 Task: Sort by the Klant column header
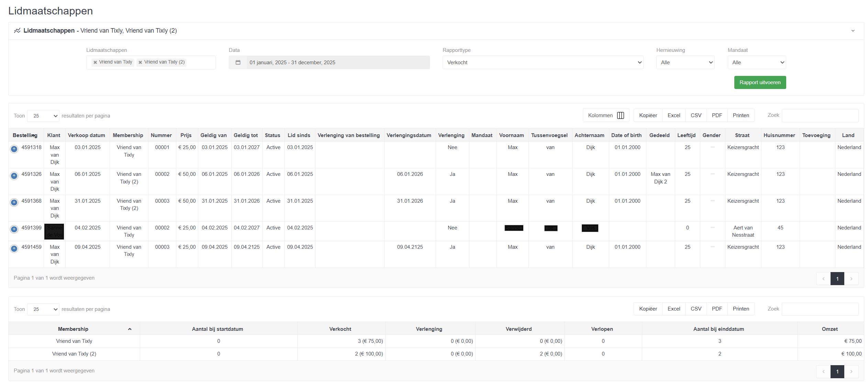click(x=54, y=135)
